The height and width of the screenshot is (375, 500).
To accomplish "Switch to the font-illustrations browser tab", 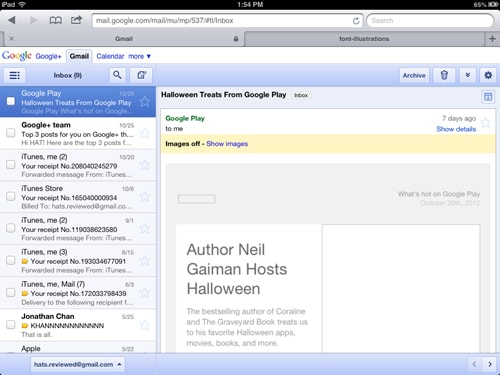I will [364, 39].
